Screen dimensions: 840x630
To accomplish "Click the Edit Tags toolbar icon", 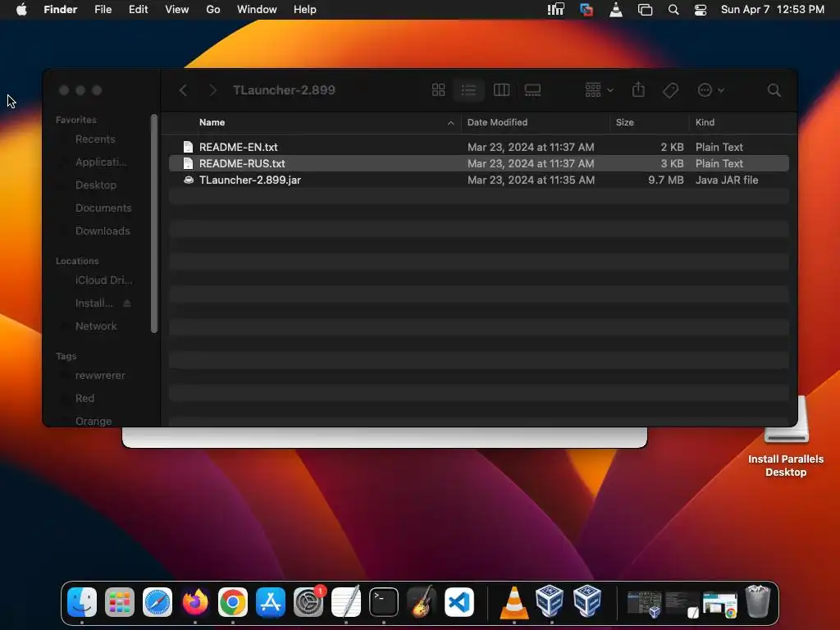I will pos(670,90).
